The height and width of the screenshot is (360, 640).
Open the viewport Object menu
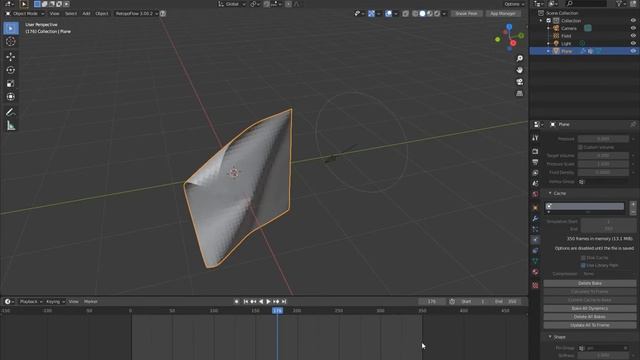tap(102, 13)
